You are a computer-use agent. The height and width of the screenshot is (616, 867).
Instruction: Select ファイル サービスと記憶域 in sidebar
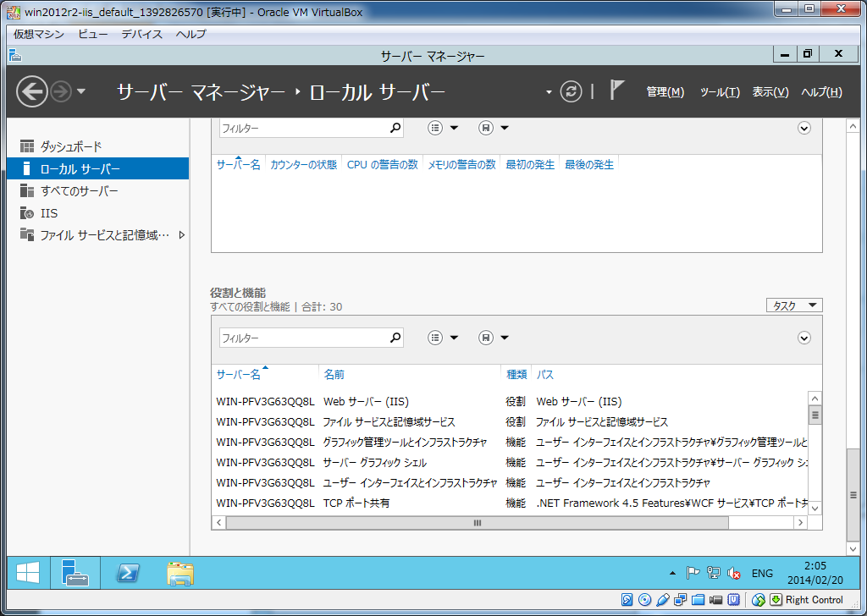[x=98, y=234]
